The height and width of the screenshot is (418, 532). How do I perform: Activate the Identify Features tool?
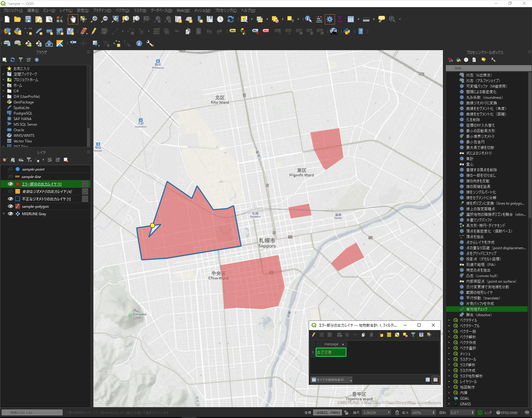(308, 19)
